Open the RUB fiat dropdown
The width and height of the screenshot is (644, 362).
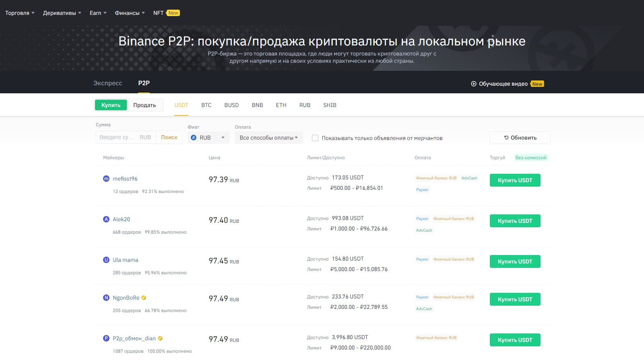pos(208,138)
